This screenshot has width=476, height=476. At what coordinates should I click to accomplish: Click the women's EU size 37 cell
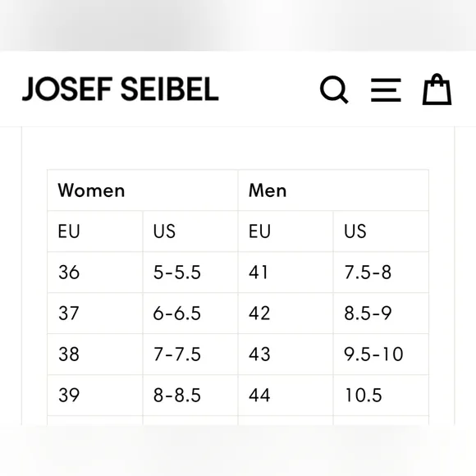(x=95, y=314)
